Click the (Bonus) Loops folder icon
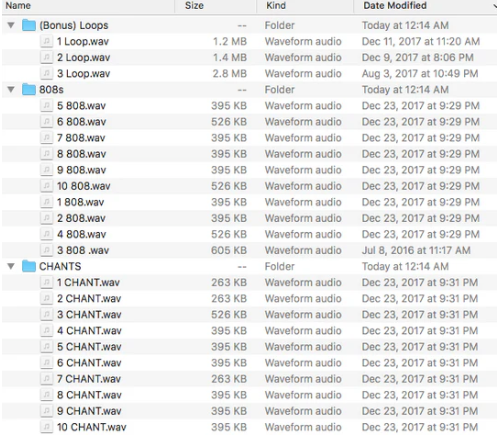Image resolution: width=497 pixels, height=438 pixels. coord(29,25)
